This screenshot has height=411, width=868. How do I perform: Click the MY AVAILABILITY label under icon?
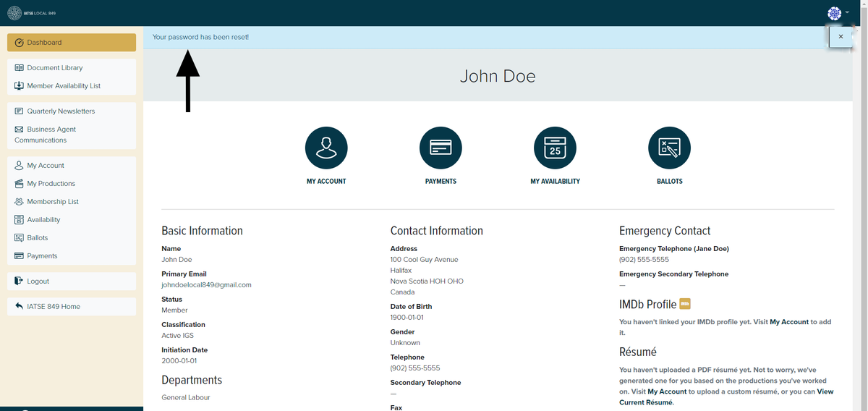click(555, 182)
